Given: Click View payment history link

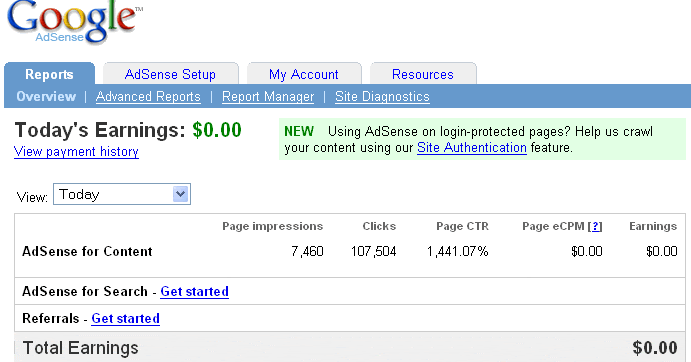Looking at the screenshot, I should pos(76,152).
